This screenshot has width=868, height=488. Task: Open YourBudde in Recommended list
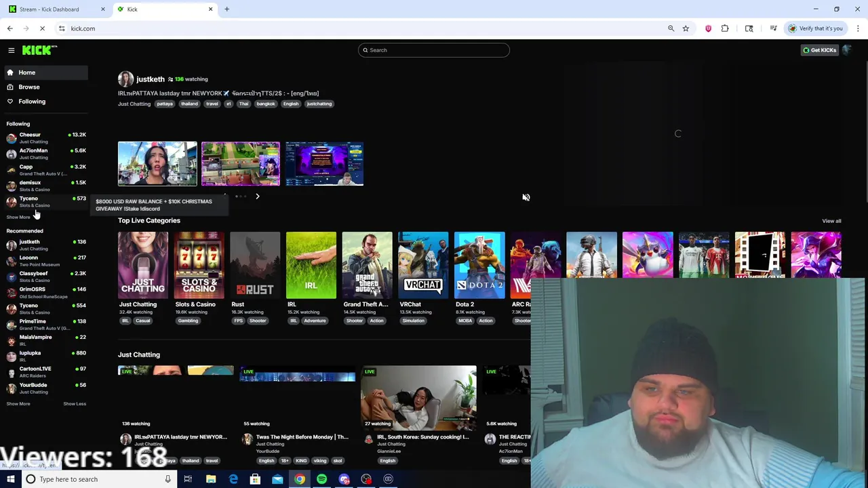(x=45, y=388)
